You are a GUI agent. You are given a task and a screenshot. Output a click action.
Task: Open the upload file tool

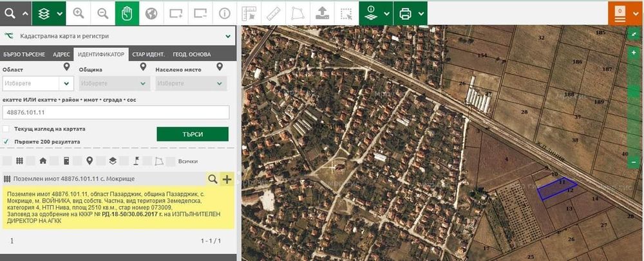pos(322,14)
